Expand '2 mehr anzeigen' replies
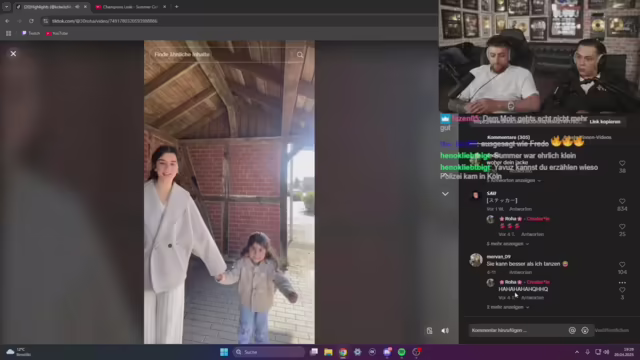640x360 pixels. 508,307
